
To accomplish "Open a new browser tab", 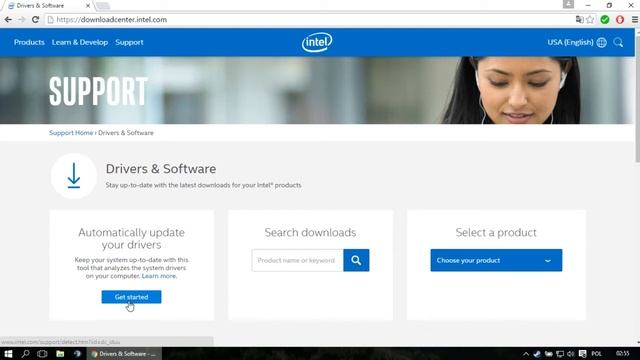I will point(103,6).
